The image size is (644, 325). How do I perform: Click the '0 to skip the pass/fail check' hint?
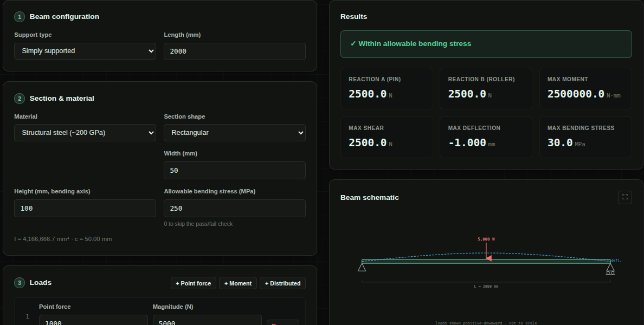pos(198,224)
